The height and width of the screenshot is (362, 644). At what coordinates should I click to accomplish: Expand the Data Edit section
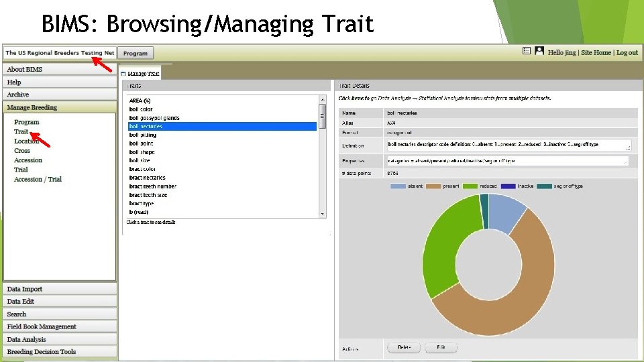(x=60, y=301)
